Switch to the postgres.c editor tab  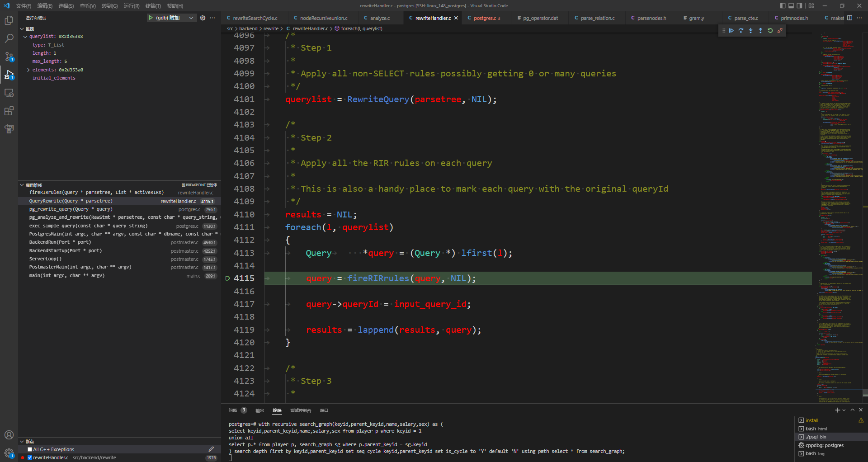point(487,18)
